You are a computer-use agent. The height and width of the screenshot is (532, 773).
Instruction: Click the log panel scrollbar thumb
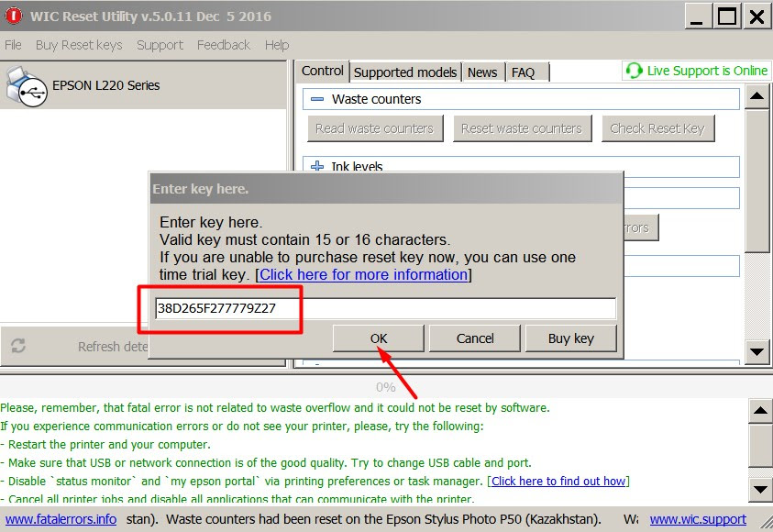[x=760, y=445]
